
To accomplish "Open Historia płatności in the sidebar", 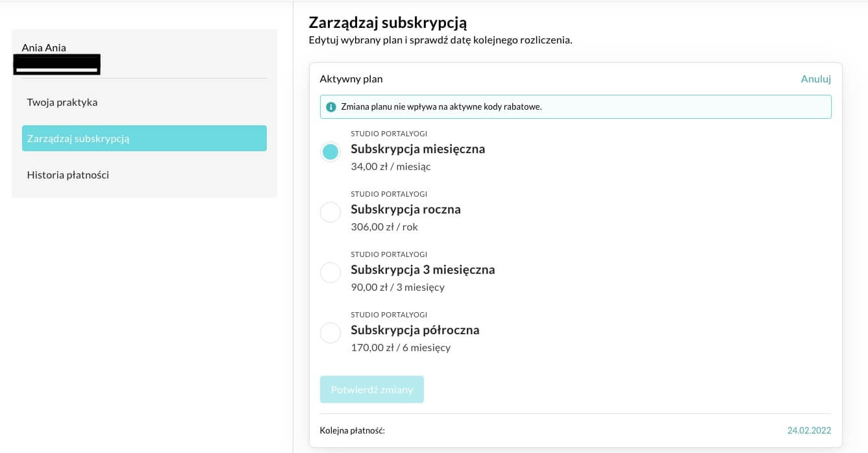I will (x=68, y=175).
